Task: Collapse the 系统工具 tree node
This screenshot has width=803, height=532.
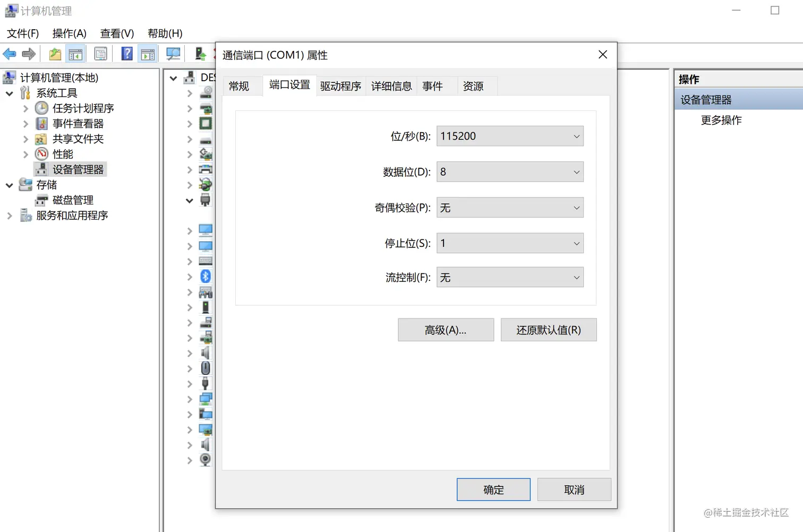Action: tap(9, 93)
